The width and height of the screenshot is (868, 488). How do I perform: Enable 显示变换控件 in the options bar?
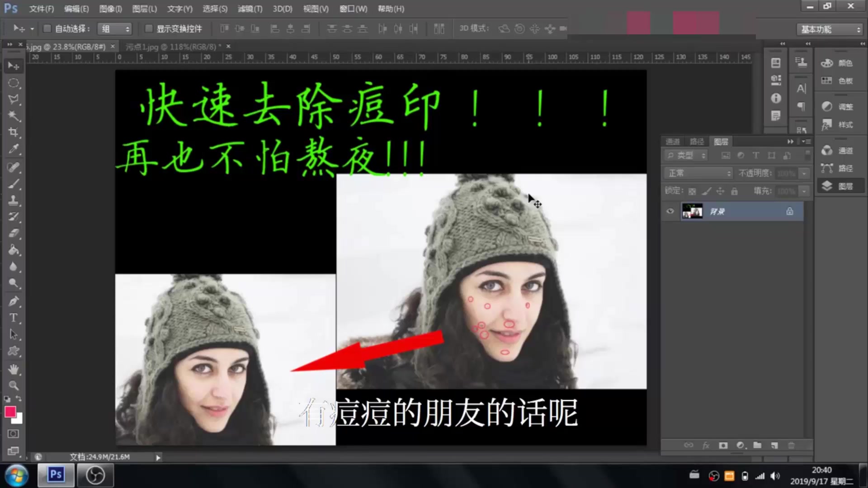tap(149, 28)
